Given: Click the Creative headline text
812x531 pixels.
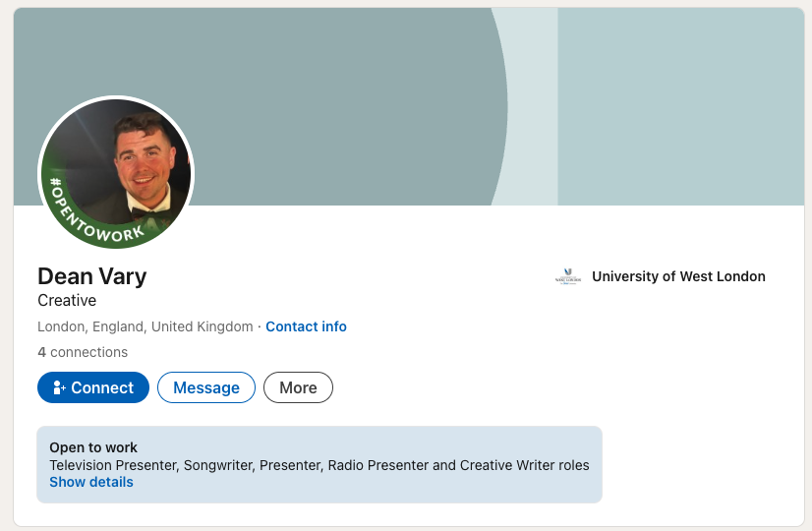Looking at the screenshot, I should pyautogui.click(x=67, y=300).
